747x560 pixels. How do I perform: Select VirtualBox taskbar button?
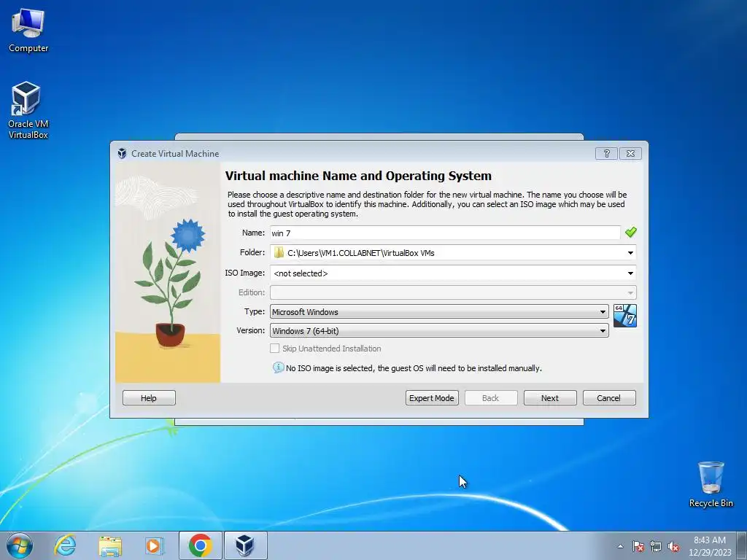[x=245, y=545]
